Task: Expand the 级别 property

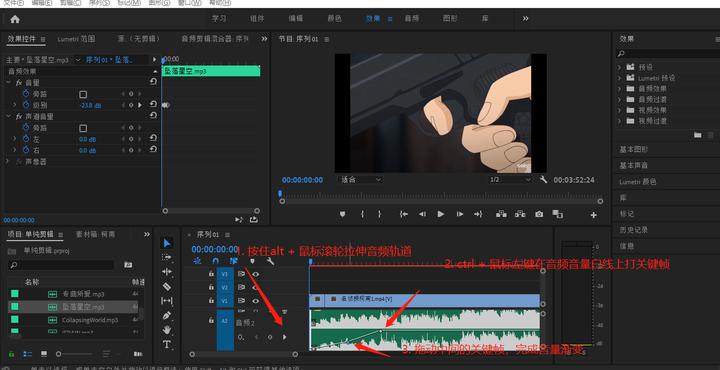Action: click(x=15, y=105)
